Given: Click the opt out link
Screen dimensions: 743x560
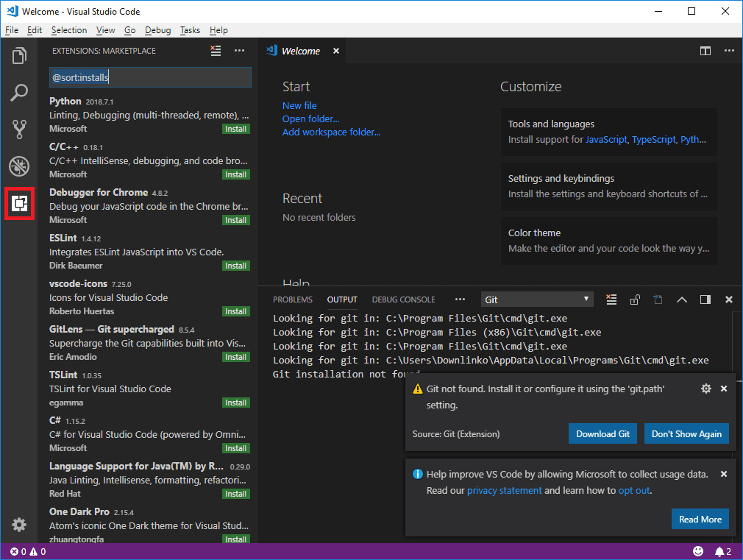Looking at the screenshot, I should click(633, 490).
